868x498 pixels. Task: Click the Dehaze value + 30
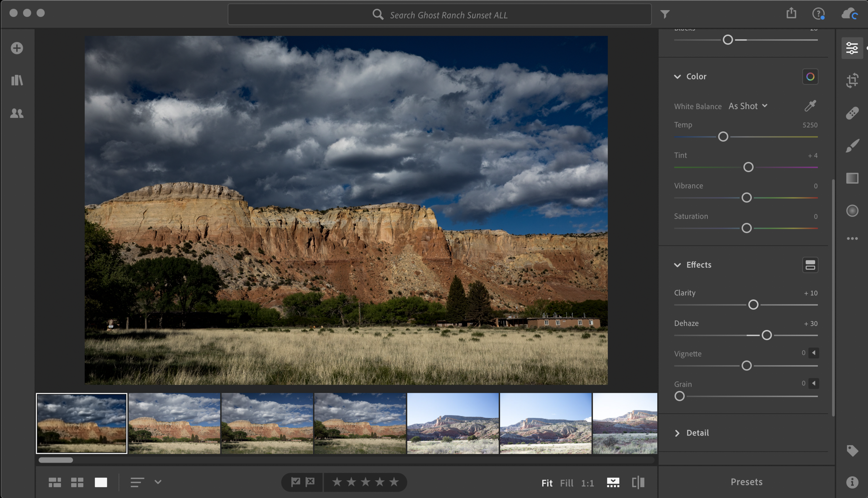(x=811, y=324)
